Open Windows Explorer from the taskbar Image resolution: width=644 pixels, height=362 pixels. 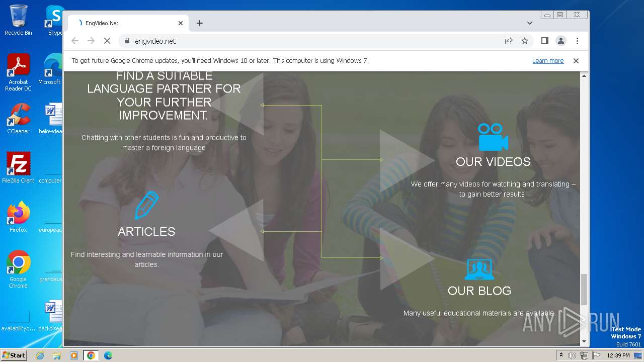coord(57,355)
